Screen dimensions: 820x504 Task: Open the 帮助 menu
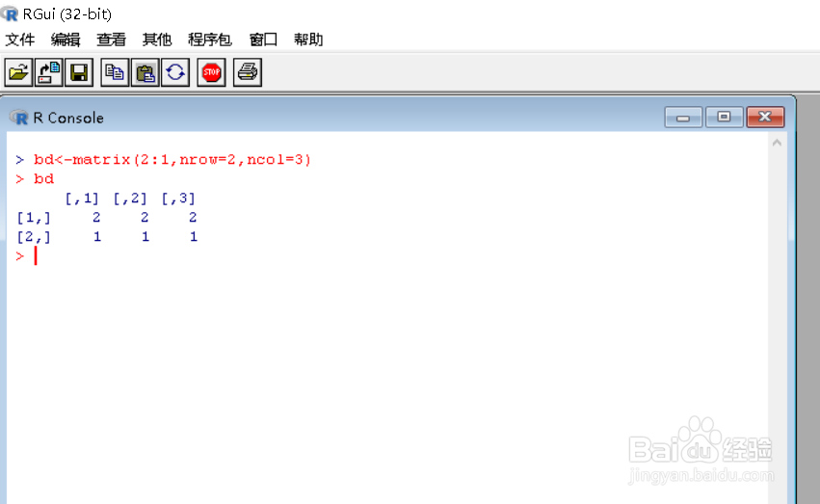pos(308,40)
